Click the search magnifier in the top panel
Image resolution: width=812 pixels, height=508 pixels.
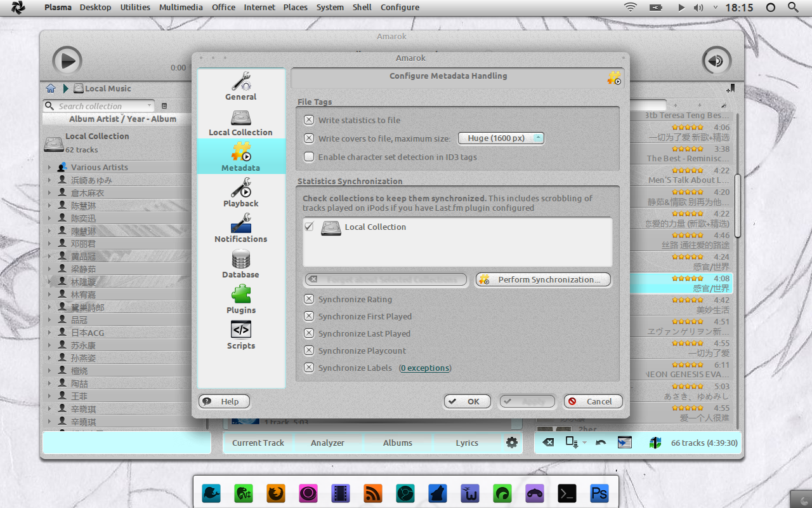click(x=793, y=8)
